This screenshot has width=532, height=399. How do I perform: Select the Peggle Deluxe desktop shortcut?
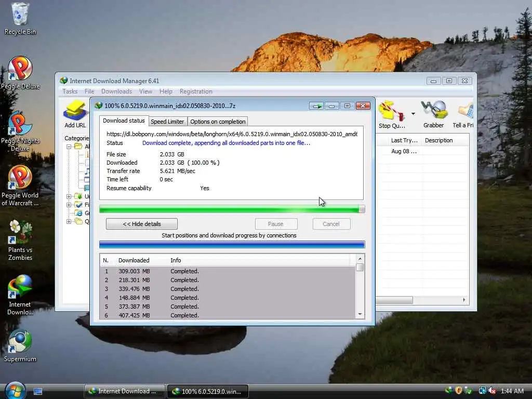coord(20,73)
